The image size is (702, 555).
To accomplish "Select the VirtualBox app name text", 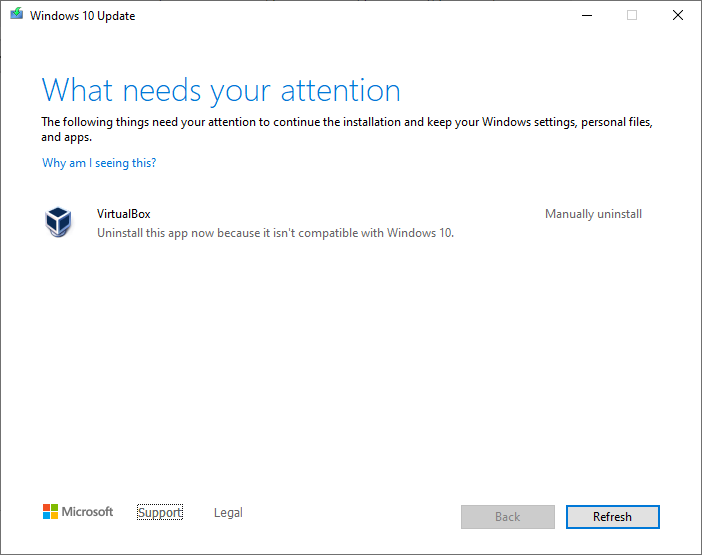I will click(124, 214).
